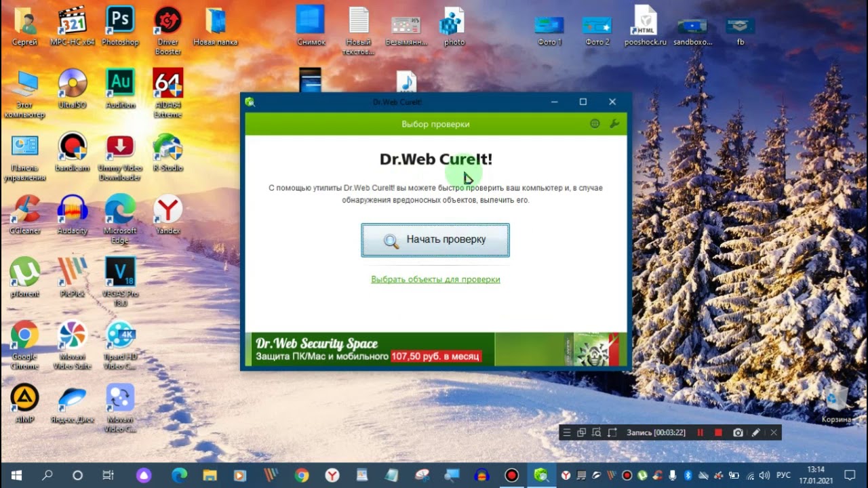The height and width of the screenshot is (488, 868).
Task: Open the Снимок desktop file
Action: pos(311,26)
